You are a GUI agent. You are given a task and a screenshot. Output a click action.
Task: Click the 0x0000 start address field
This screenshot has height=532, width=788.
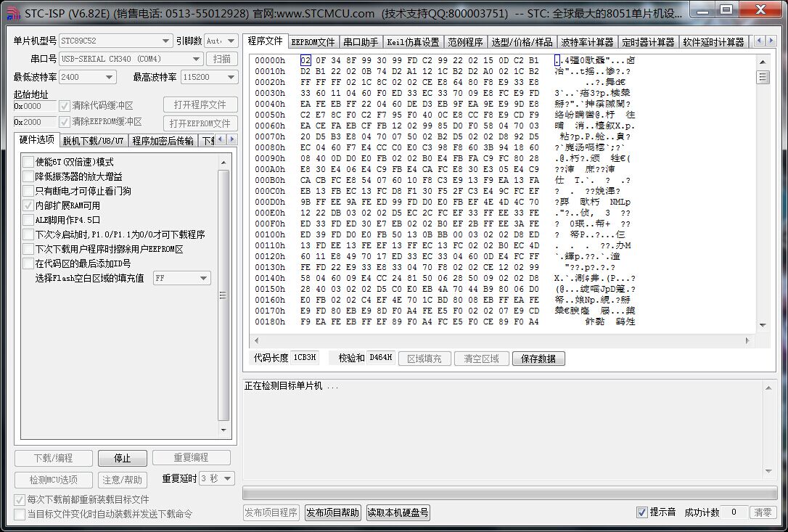[x=34, y=106]
